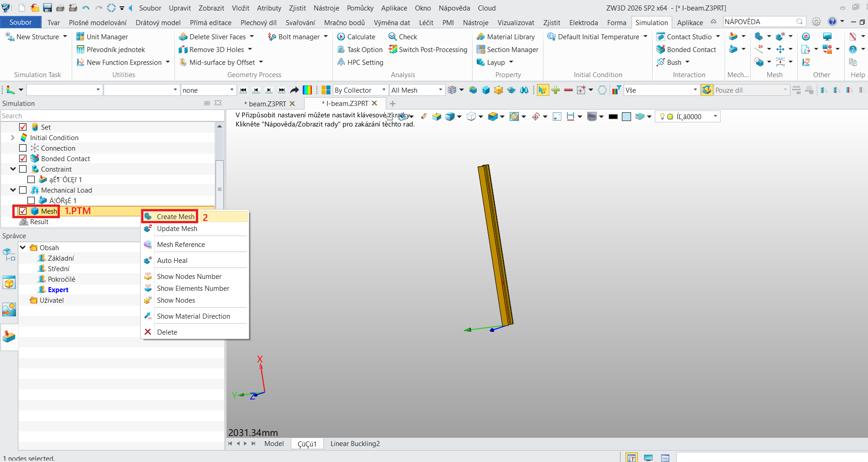868x462 pixels.
Task: Expand the Initial Condition tree node
Action: [x=13, y=137]
